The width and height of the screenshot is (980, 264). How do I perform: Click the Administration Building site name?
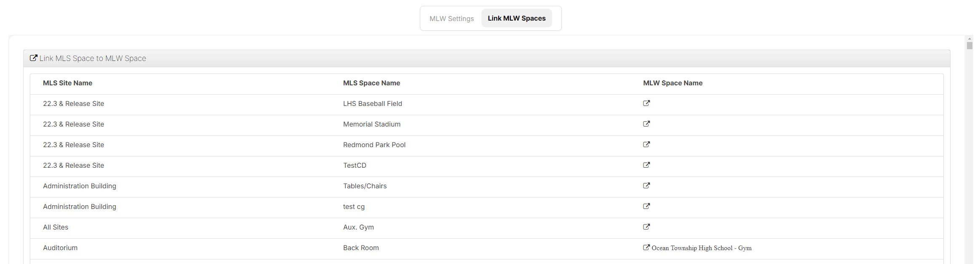[x=79, y=186]
